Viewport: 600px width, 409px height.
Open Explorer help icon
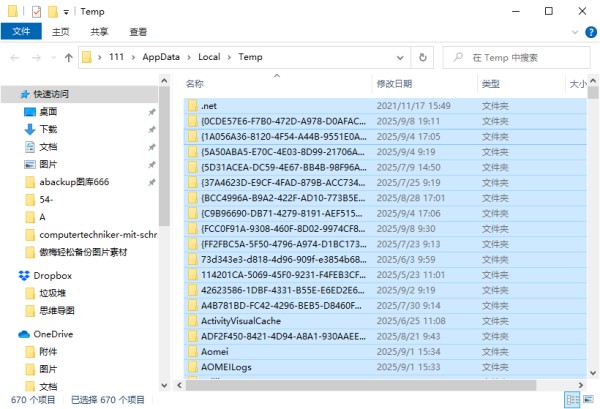click(x=591, y=32)
